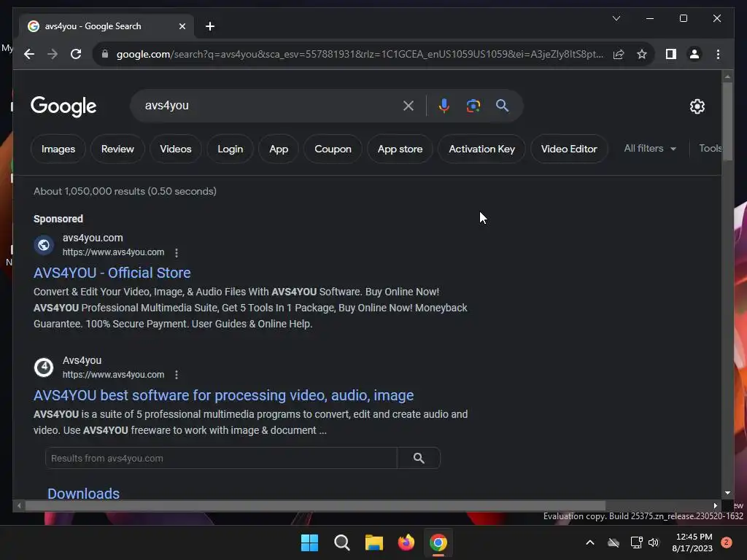747x560 pixels.
Task: Click the network display tray icon
Action: coord(636,542)
